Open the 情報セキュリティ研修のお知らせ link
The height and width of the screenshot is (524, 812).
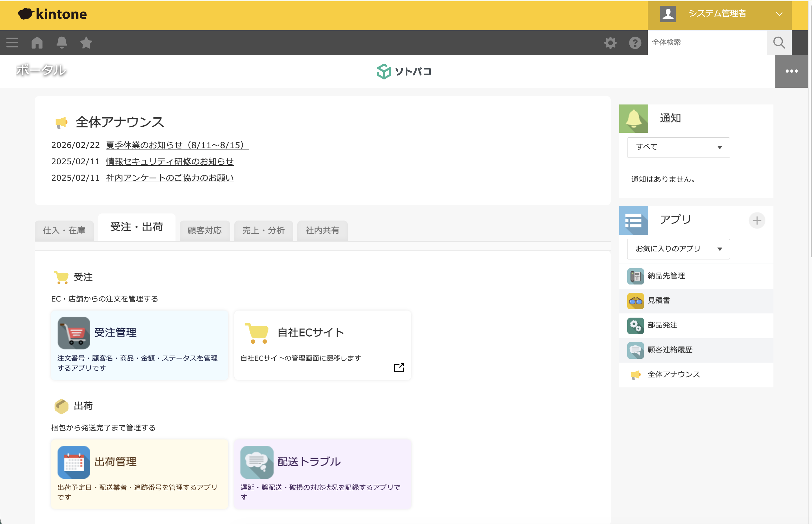coord(170,162)
